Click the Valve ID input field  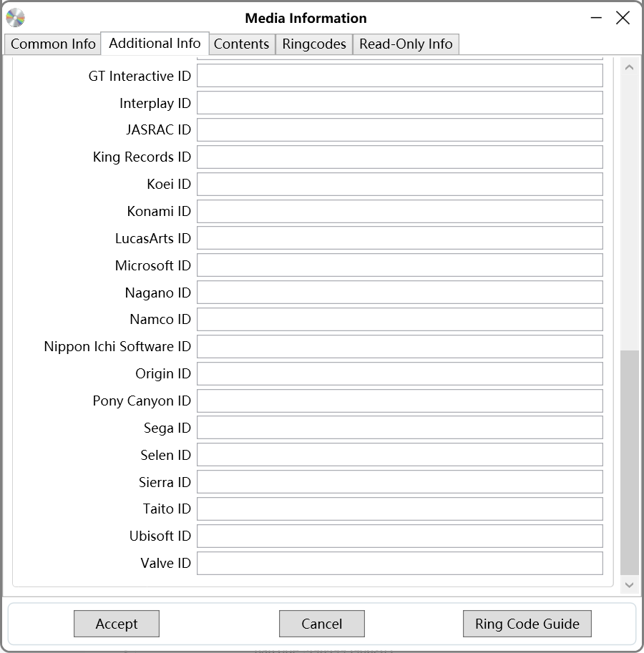point(400,563)
